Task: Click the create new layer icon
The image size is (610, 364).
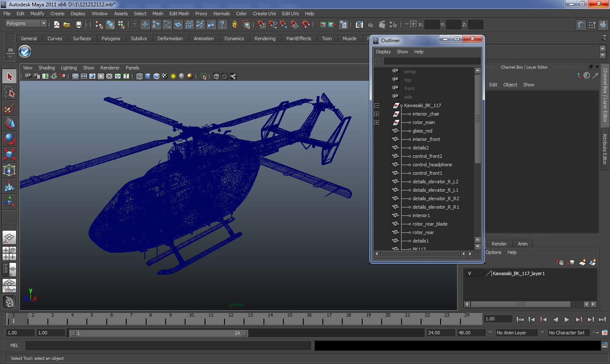Action: [582, 262]
